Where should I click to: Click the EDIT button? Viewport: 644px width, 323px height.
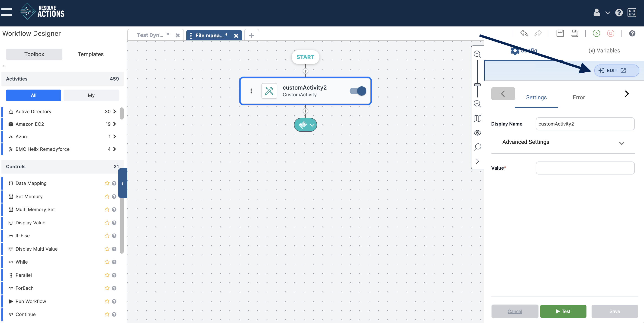616,71
